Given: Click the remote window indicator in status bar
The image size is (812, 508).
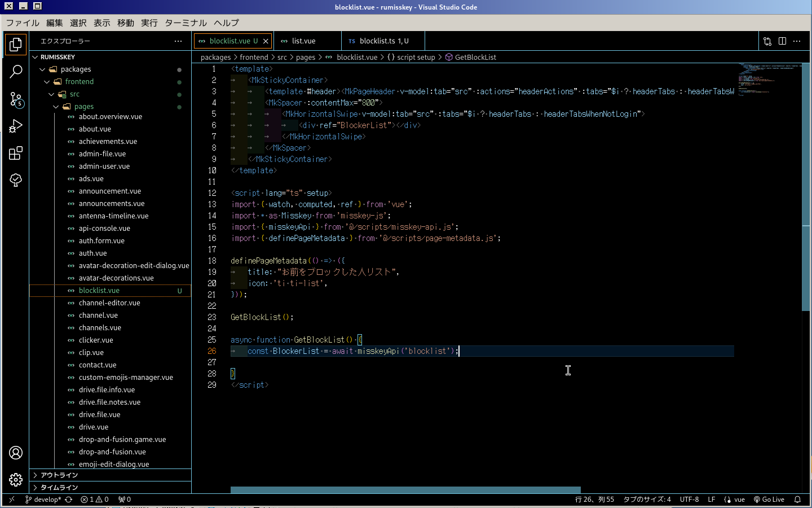Looking at the screenshot, I should (12, 500).
